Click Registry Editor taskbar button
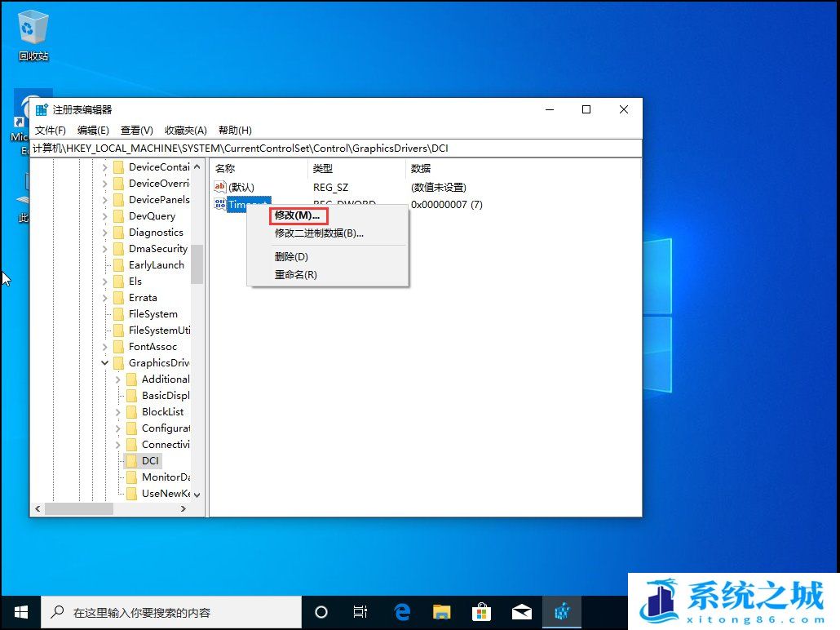 point(562,612)
